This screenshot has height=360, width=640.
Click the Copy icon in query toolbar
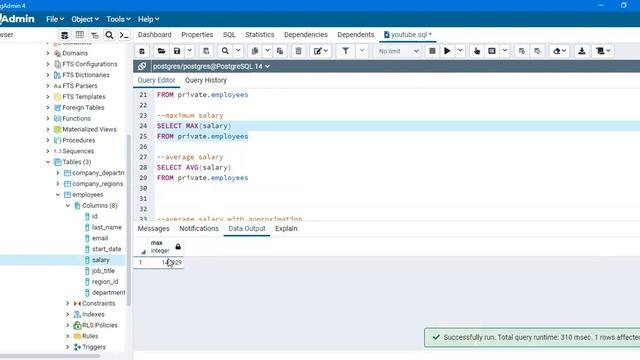click(x=255, y=51)
